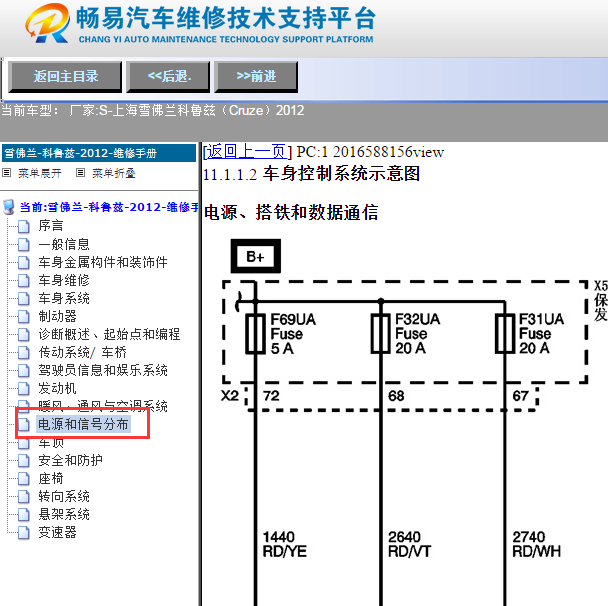Expand all menus via 菜单展开

point(40,173)
